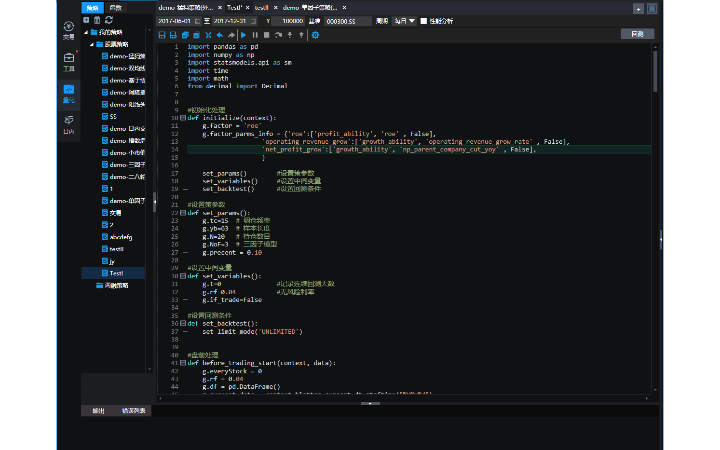
Task: Click the Step Out up-arrow debug icon
Action: click(301, 35)
